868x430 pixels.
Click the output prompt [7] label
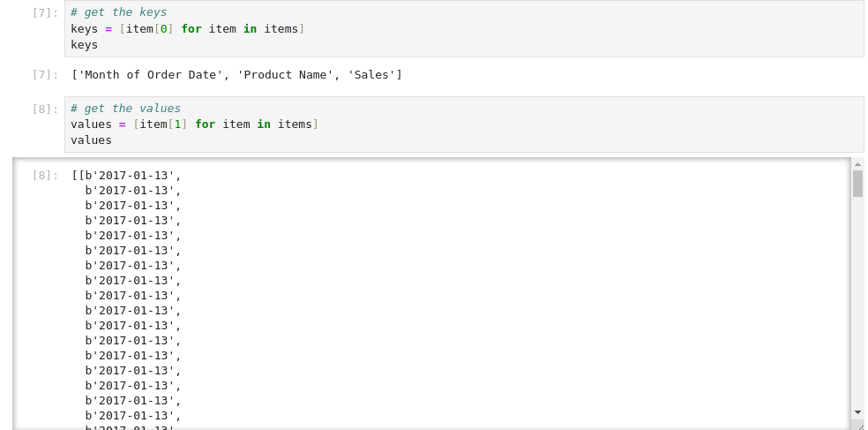coord(45,75)
